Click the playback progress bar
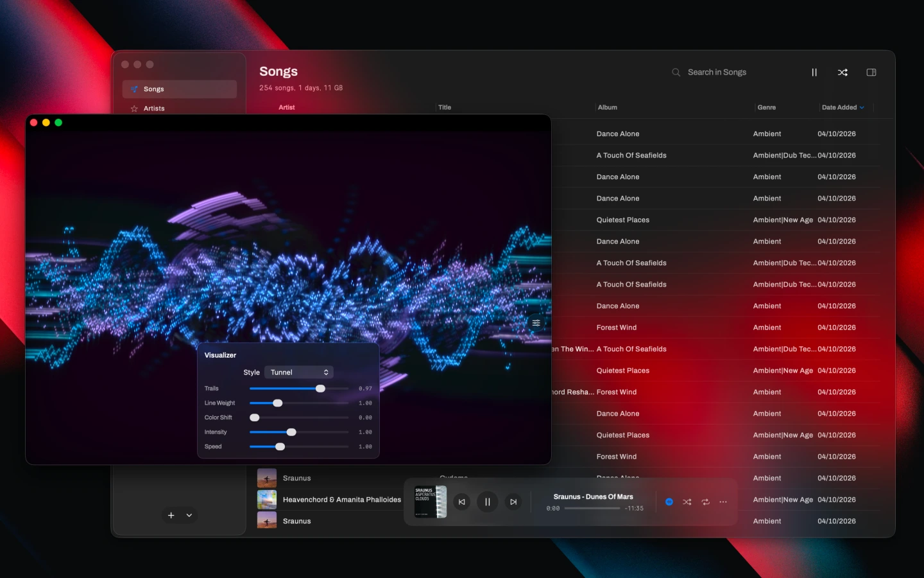 592,508
